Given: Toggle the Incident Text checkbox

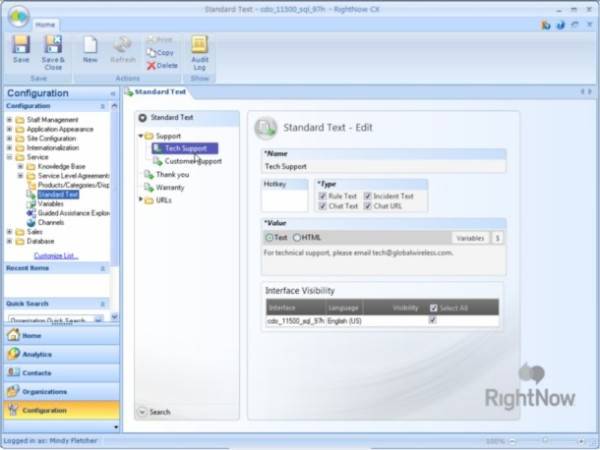Looking at the screenshot, I should click(x=367, y=196).
